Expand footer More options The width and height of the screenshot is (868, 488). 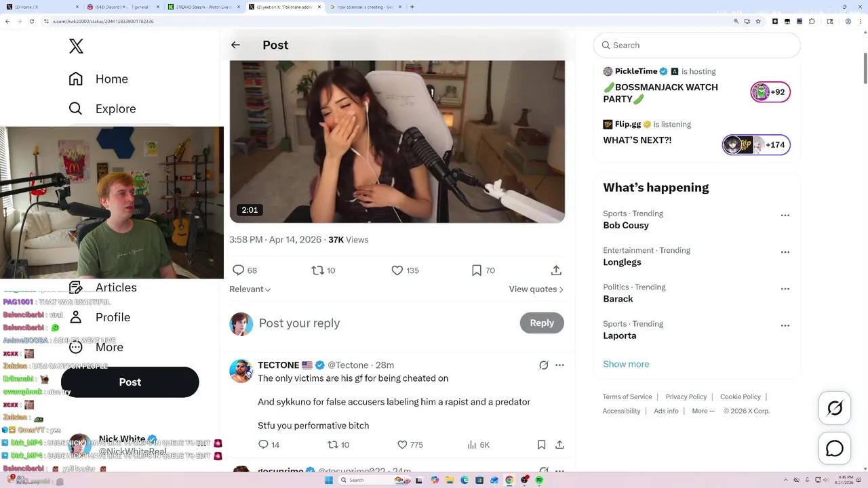pyautogui.click(x=703, y=411)
